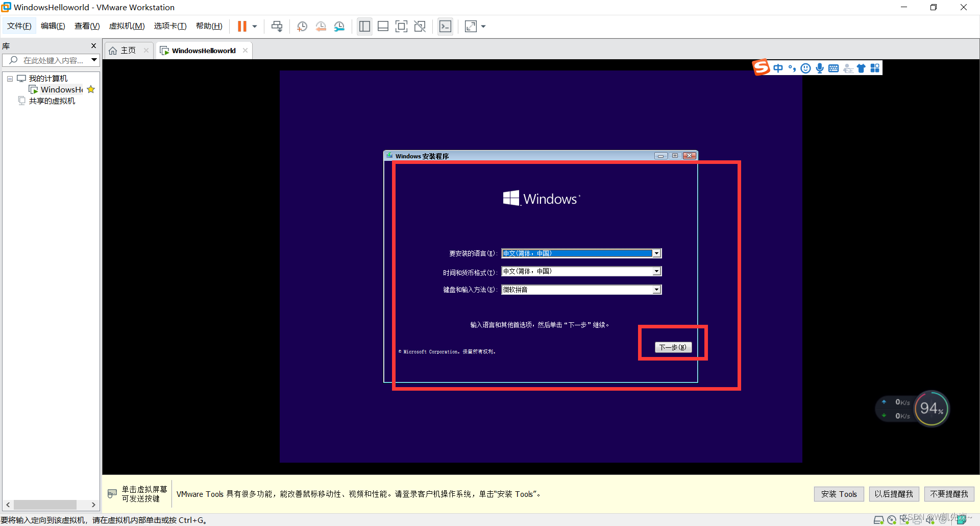Pause the virtual machine using the orange pause icon
Screen dimensions: 980x526
(x=242, y=26)
